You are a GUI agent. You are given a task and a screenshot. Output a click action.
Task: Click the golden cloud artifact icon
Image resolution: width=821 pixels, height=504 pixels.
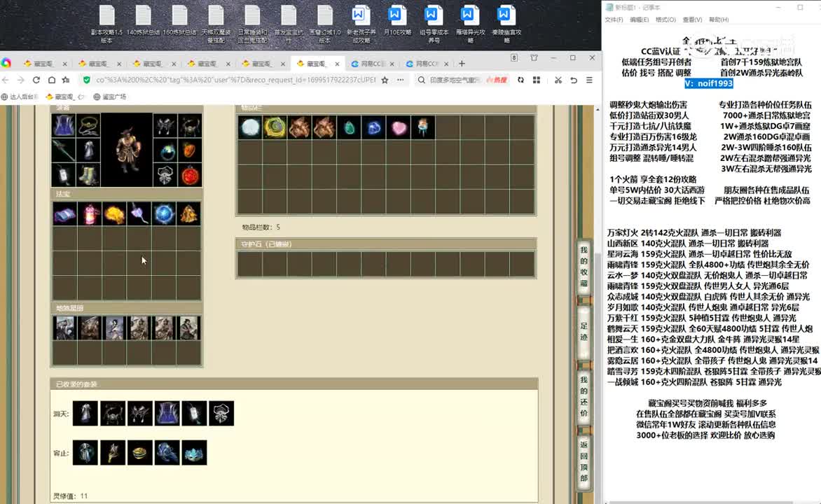pyautogui.click(x=114, y=214)
